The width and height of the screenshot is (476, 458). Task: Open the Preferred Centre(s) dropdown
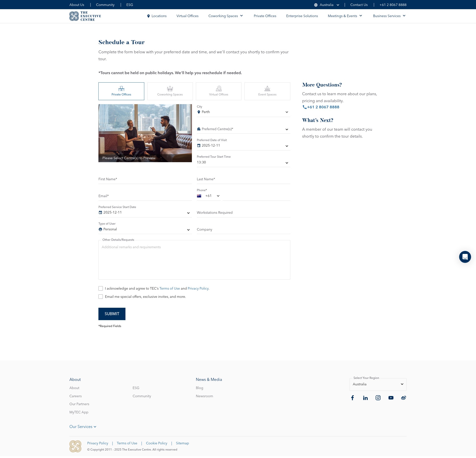click(243, 129)
